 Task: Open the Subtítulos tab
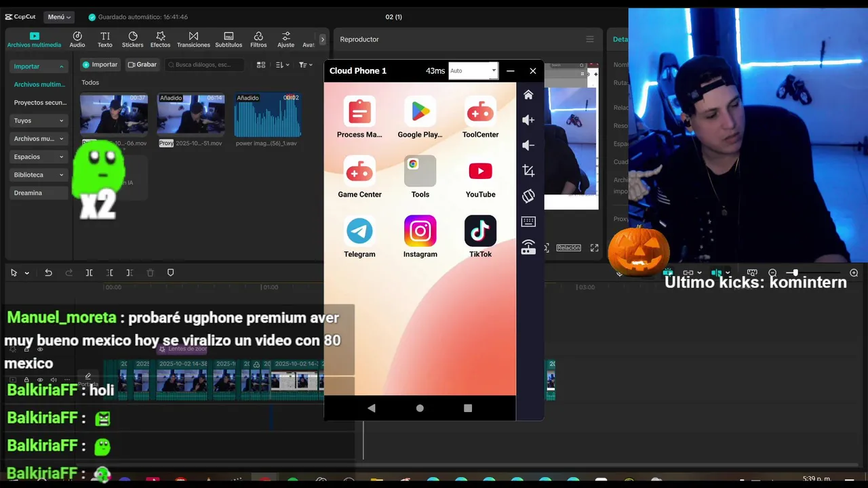tap(229, 39)
